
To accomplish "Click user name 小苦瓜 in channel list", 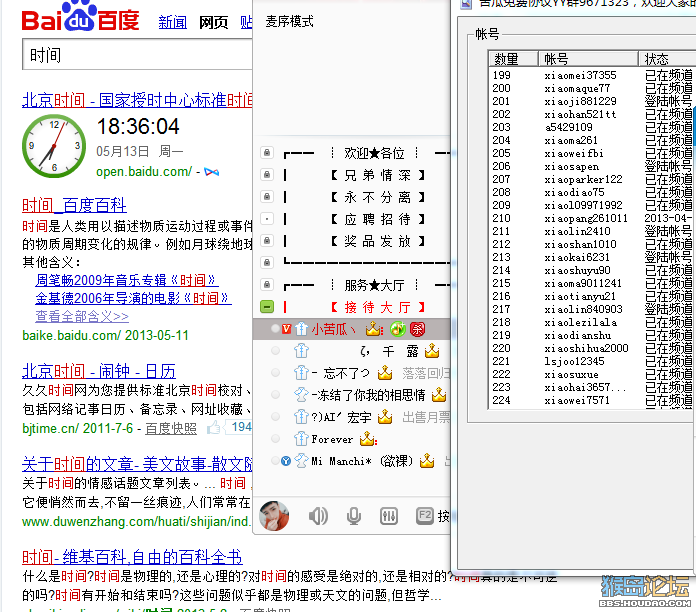I will [333, 329].
